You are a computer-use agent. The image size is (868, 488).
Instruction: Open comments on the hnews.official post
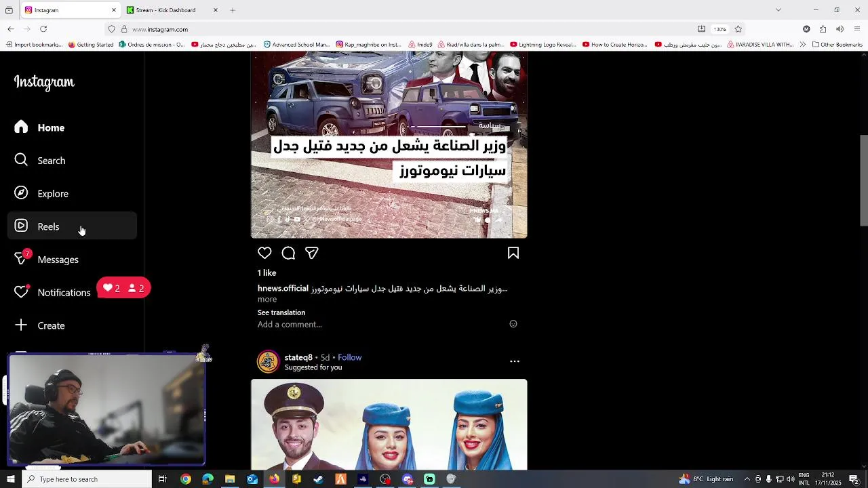[288, 253]
